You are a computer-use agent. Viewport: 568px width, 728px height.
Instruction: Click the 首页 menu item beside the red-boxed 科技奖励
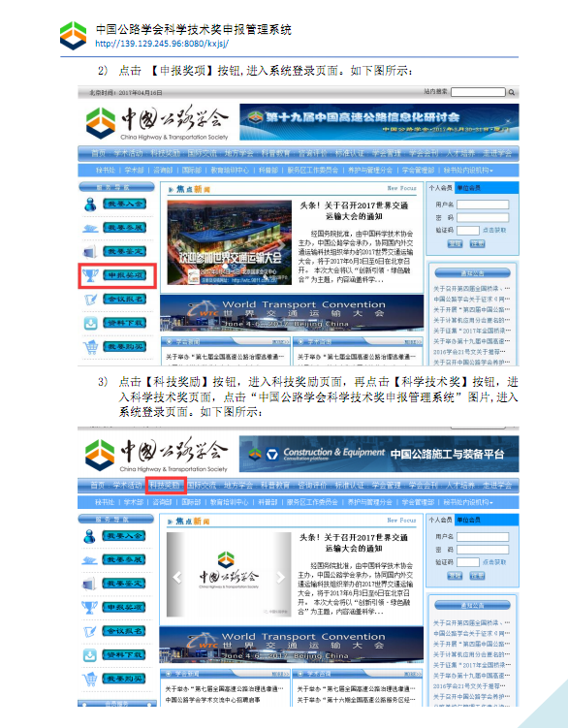[98, 486]
